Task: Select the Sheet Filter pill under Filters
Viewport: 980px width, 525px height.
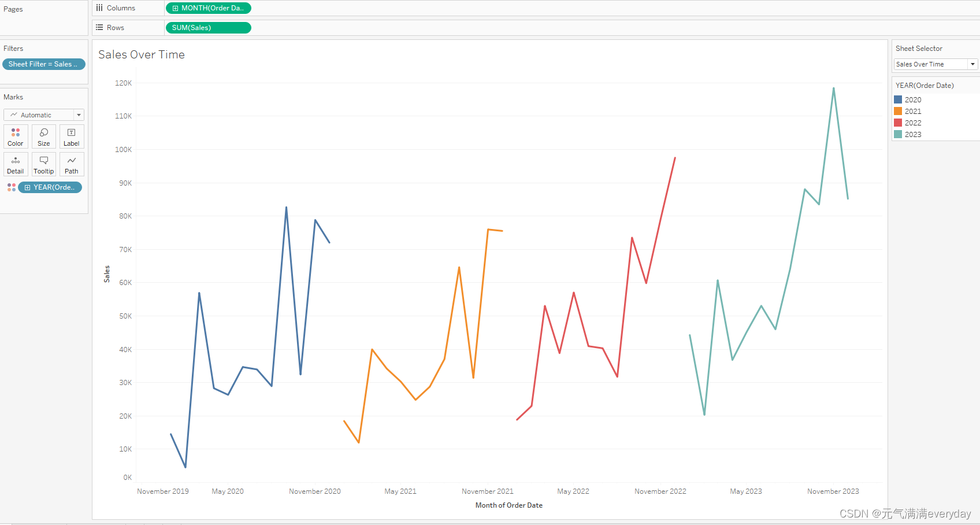Action: click(43, 64)
